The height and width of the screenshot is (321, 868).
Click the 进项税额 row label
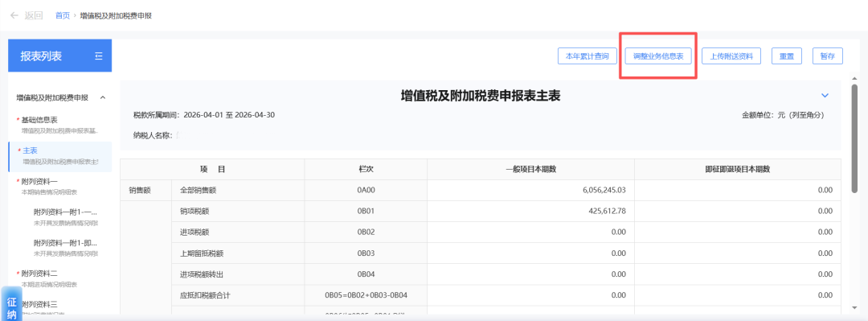coord(194,233)
